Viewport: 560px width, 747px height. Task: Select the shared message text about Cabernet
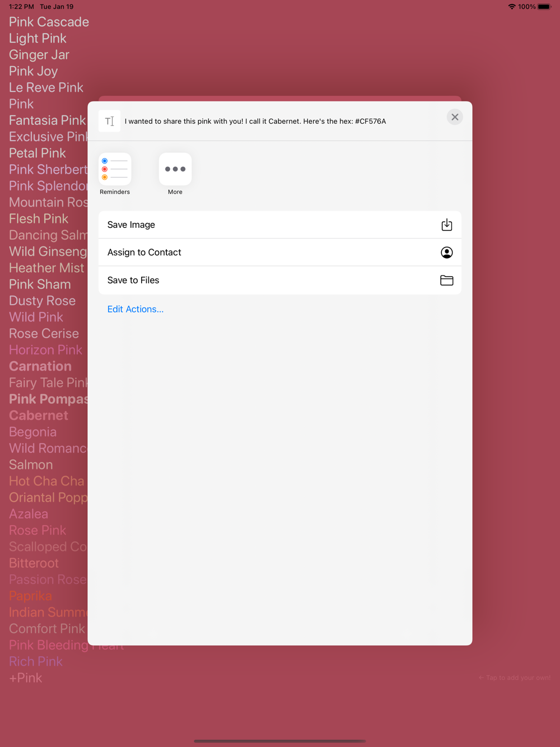[255, 121]
